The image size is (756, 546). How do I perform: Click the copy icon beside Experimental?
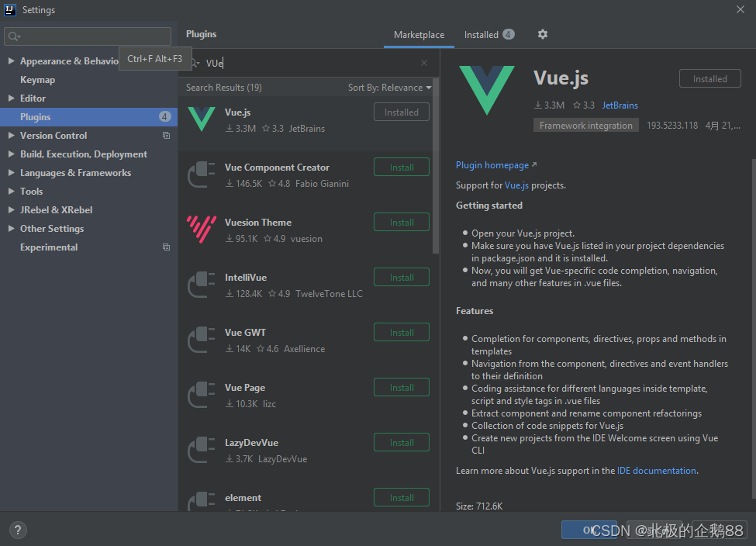(x=167, y=247)
